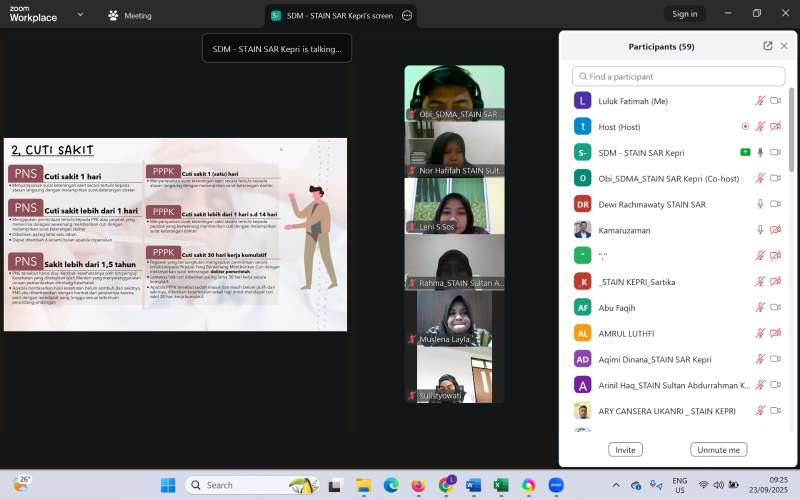Image resolution: width=800 pixels, height=500 pixels.
Task: Open the Meeting tab
Action: [x=130, y=16]
